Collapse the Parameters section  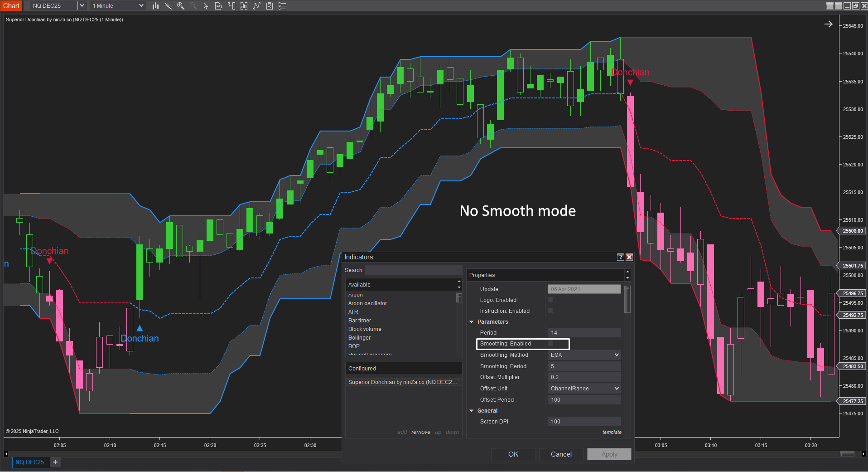point(472,322)
